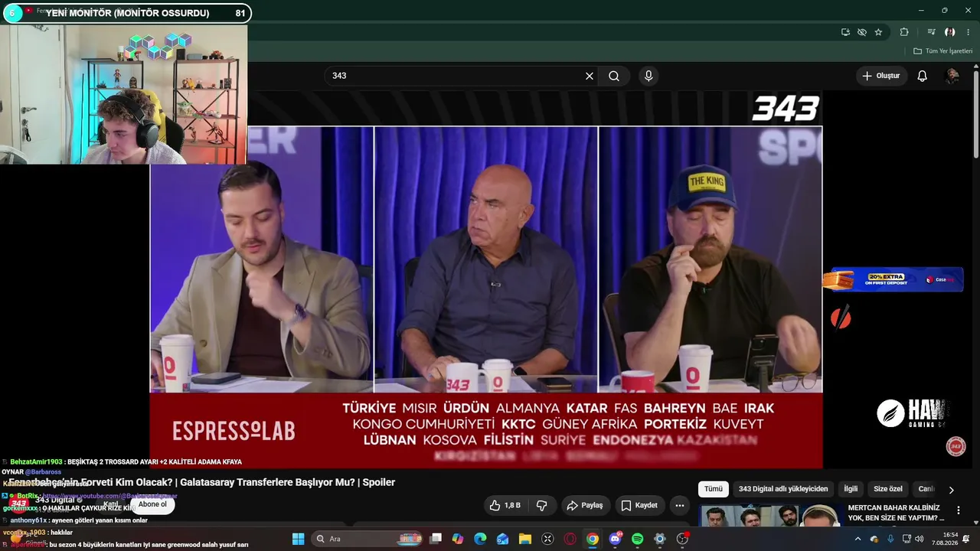This screenshot has width=980, height=551.
Task: Open YouTube notifications bell
Action: [923, 76]
